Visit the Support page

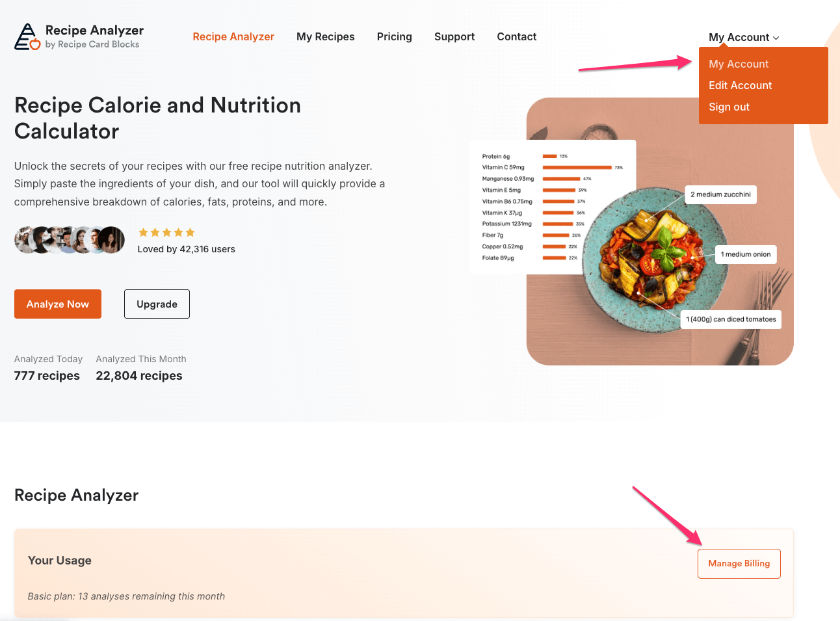pos(454,37)
